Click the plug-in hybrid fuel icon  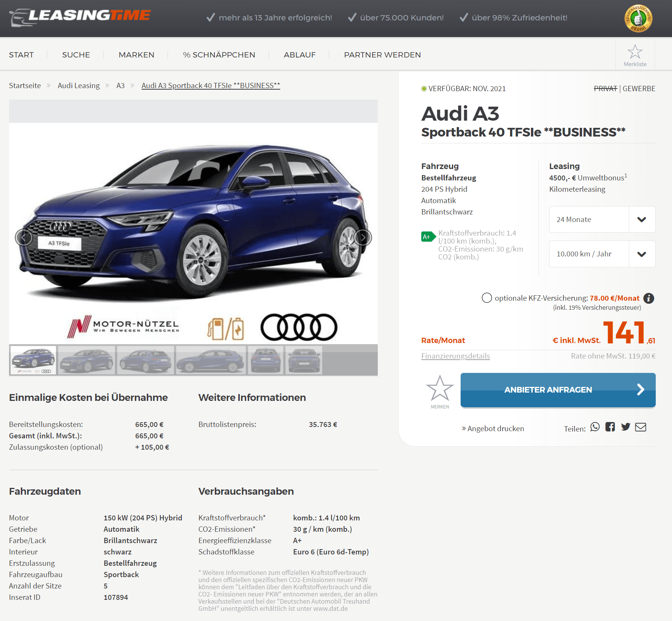point(226,328)
